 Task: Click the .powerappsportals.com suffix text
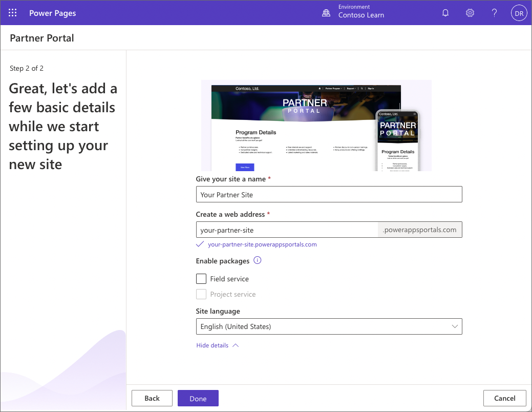coord(420,230)
